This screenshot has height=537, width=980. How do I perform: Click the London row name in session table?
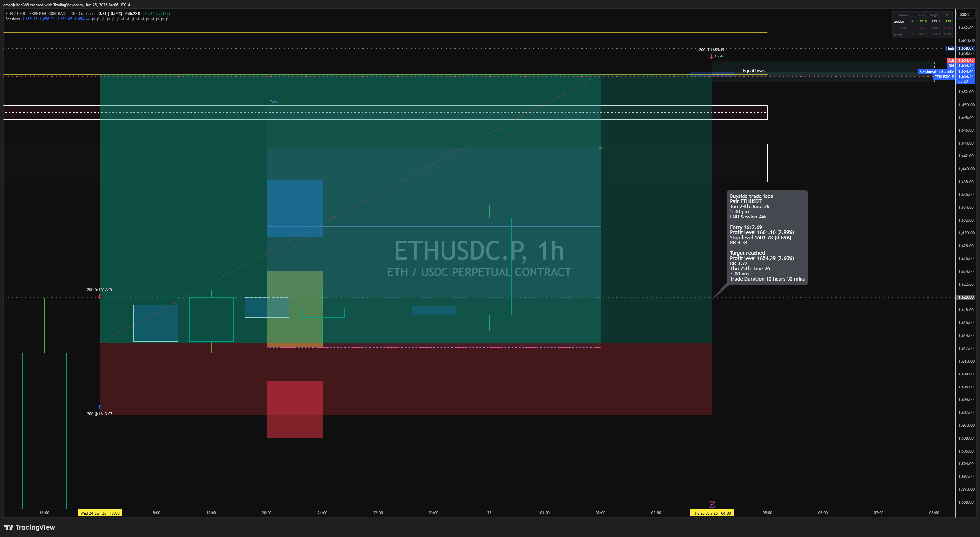click(899, 22)
